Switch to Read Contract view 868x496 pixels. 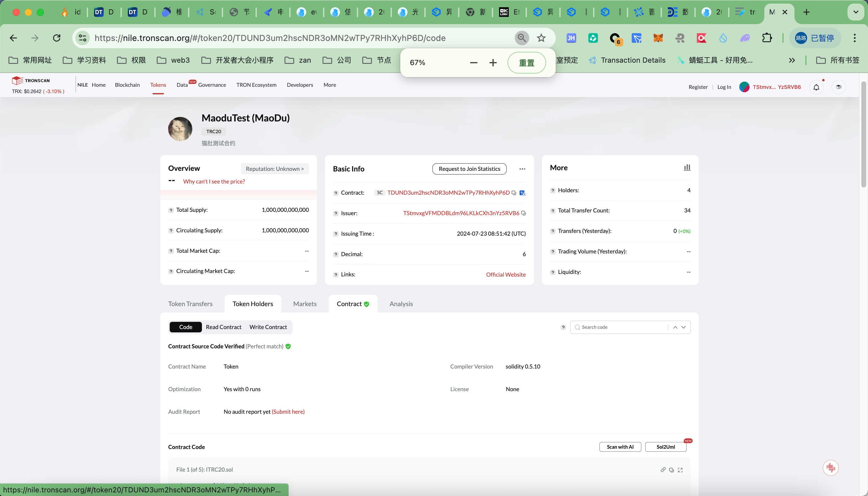223,327
